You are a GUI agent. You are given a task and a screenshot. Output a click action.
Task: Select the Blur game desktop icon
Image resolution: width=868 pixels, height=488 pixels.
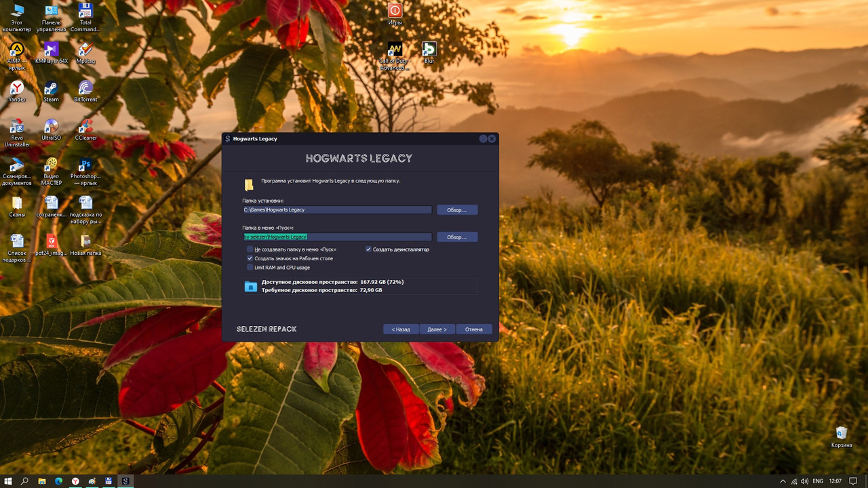tap(429, 53)
